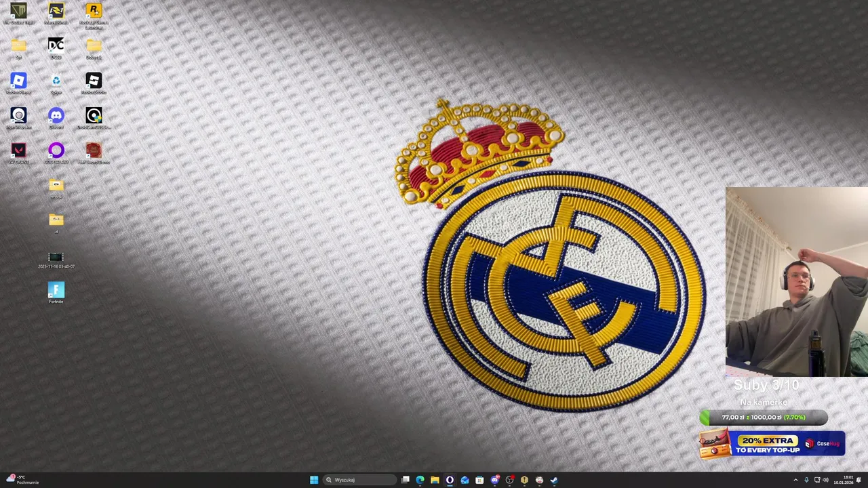Select the folder below the Rockstar Games Launcher
Viewport: 868px width, 488px height.
[94, 48]
